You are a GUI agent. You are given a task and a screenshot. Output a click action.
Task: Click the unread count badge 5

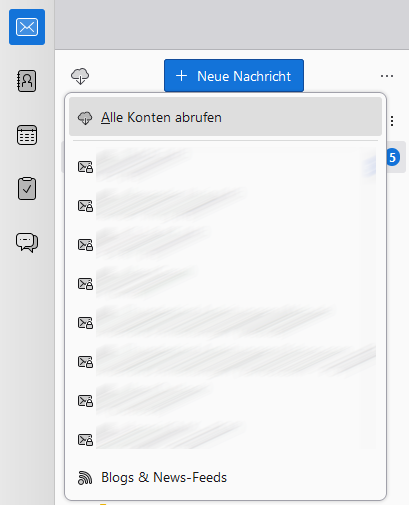[393, 157]
